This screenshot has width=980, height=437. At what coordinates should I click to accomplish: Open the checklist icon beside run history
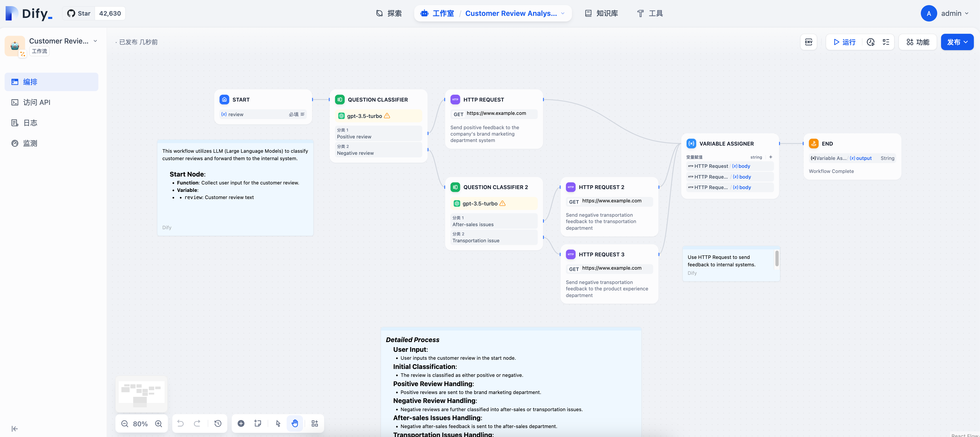click(886, 42)
